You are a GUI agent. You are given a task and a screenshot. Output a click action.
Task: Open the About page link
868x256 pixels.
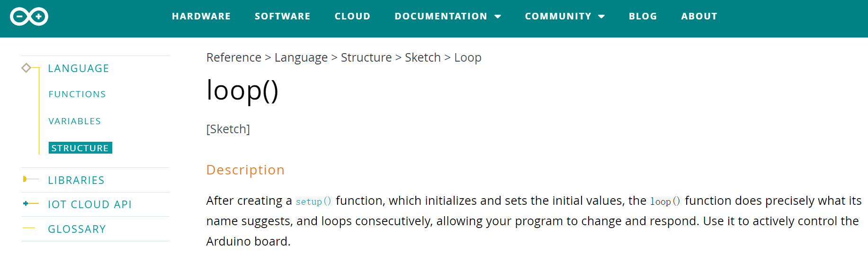699,16
